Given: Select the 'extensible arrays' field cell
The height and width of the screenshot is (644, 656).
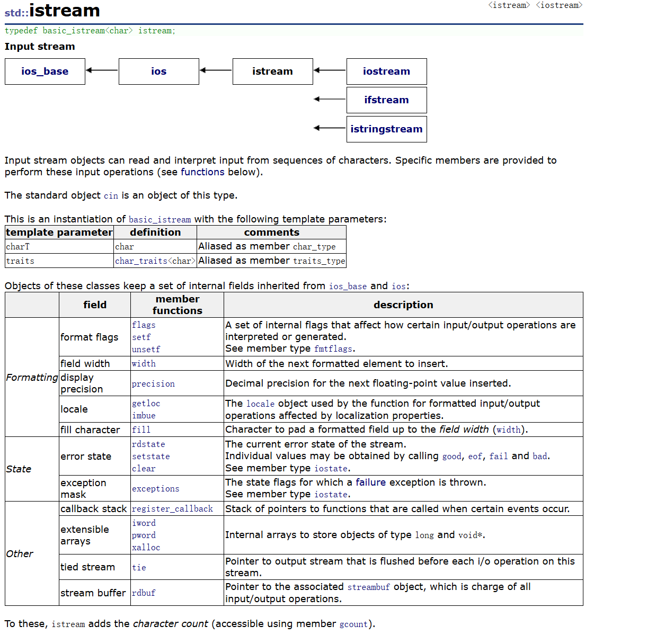Looking at the screenshot, I should [95, 535].
